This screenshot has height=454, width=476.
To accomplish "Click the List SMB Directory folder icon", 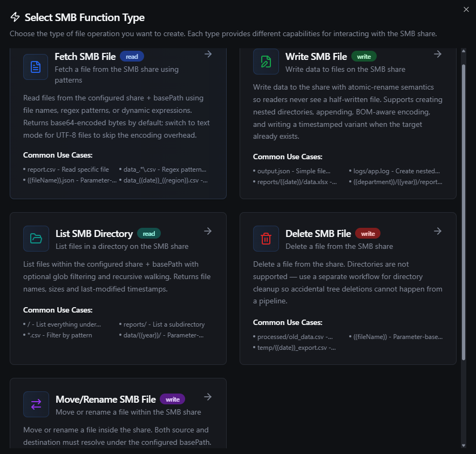I will pos(36,239).
